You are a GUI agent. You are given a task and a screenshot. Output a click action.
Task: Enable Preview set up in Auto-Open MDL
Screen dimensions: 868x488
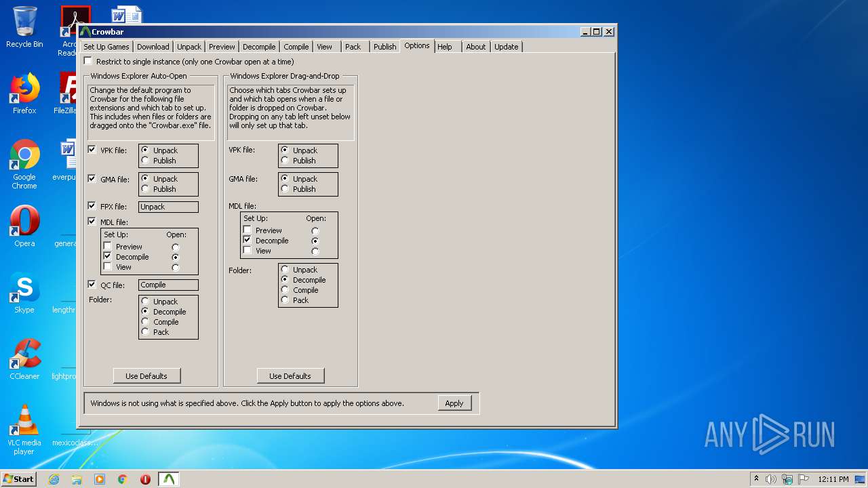click(x=107, y=247)
